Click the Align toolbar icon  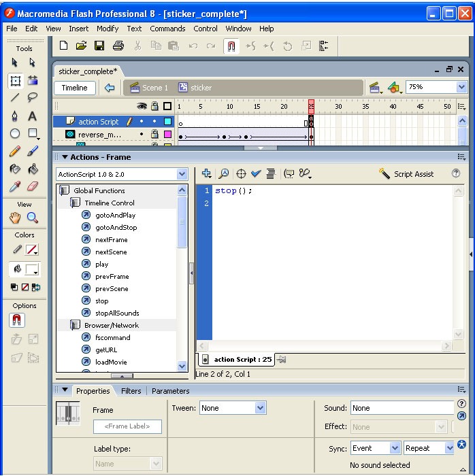click(x=324, y=46)
